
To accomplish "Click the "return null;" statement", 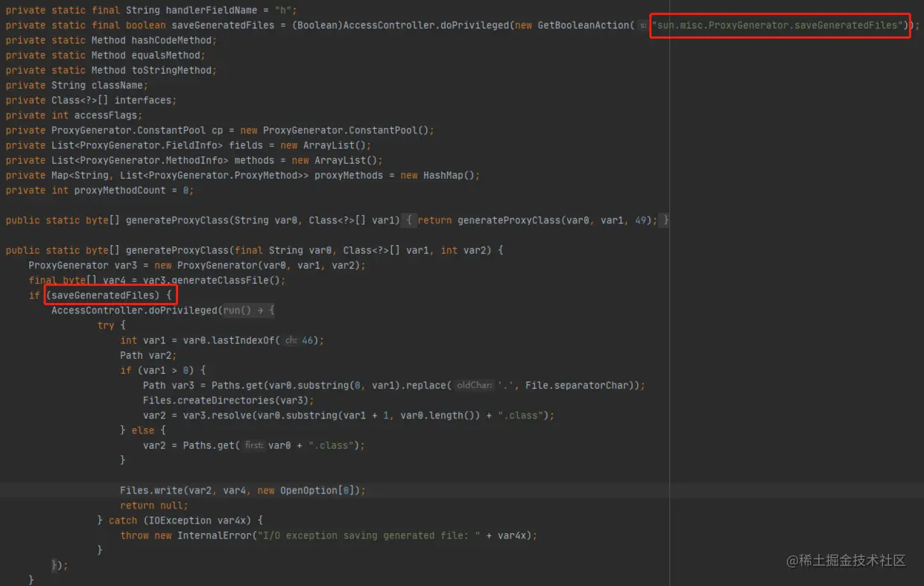I will [x=154, y=505].
